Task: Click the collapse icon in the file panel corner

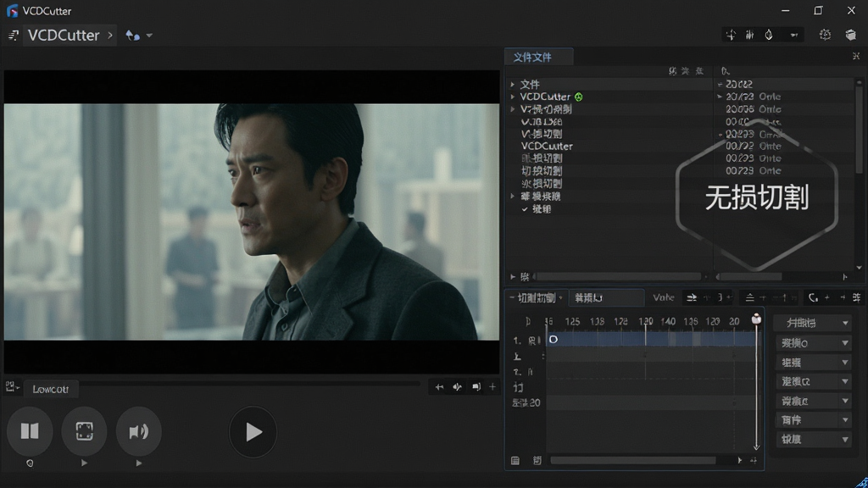Action: point(856,56)
